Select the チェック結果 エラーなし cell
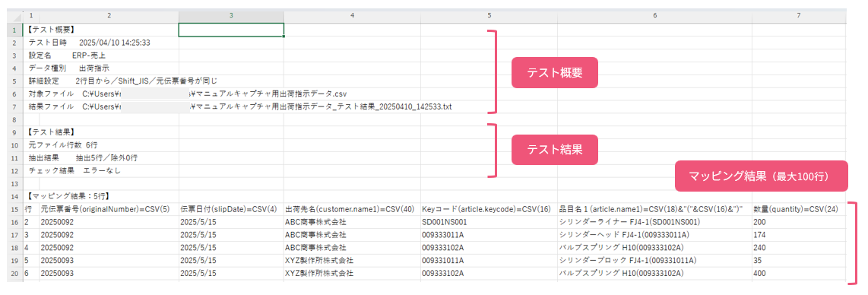Screen dimensions: 868x295 pos(74,170)
